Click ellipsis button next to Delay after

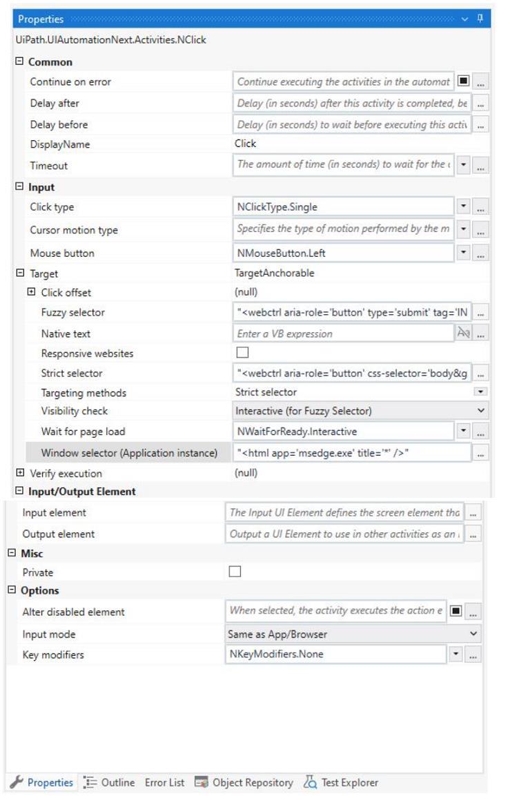click(481, 104)
